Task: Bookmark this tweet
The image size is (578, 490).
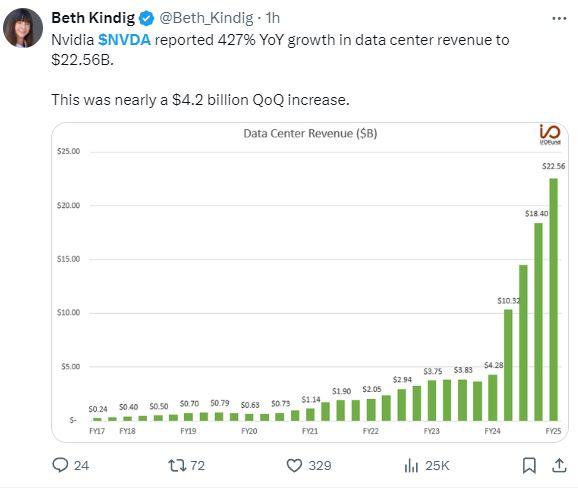Action: click(x=529, y=465)
